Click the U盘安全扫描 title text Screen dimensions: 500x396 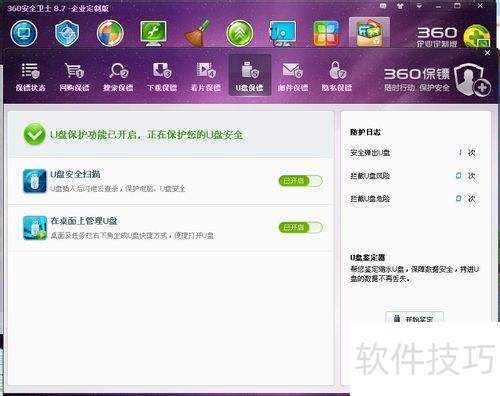[75, 174]
